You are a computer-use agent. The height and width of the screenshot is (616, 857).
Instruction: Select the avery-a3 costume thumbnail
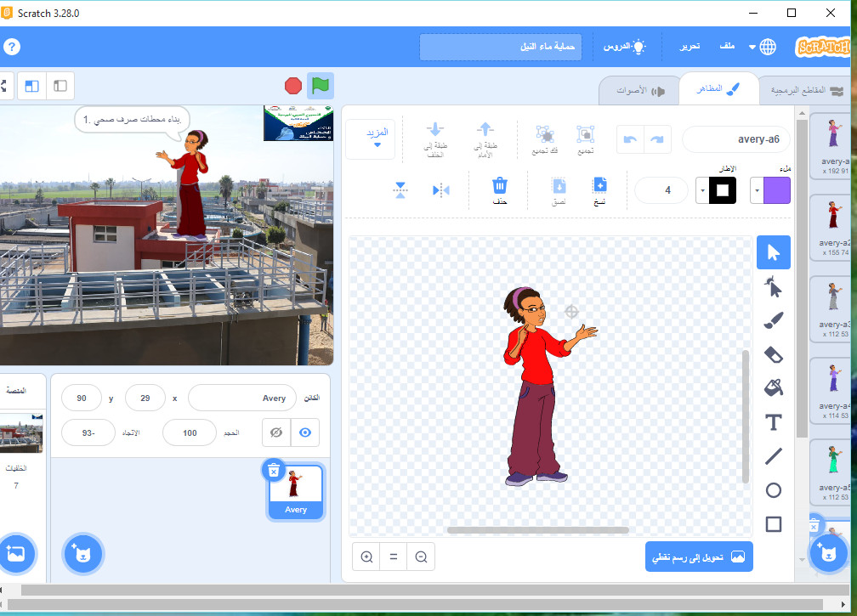[831, 309]
